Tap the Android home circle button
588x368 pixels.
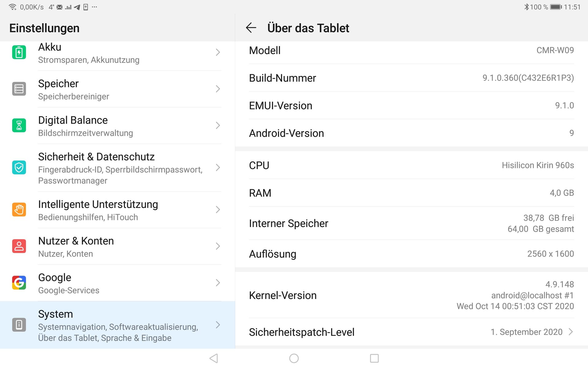pyautogui.click(x=294, y=358)
